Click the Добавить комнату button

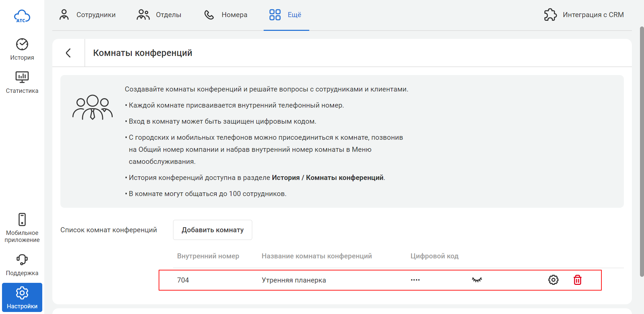(212, 230)
